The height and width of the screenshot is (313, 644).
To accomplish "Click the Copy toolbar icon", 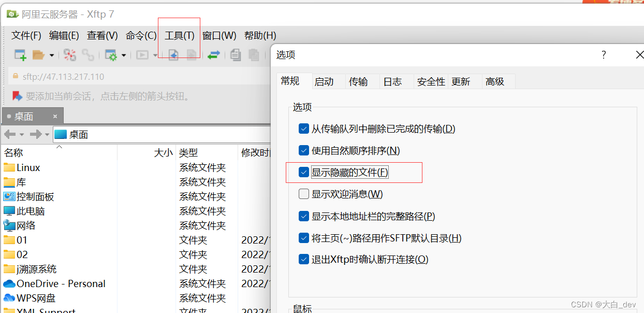I will (x=236, y=55).
